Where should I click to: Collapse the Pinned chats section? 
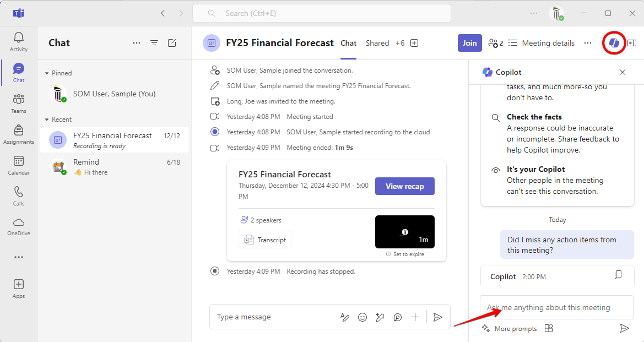47,73
